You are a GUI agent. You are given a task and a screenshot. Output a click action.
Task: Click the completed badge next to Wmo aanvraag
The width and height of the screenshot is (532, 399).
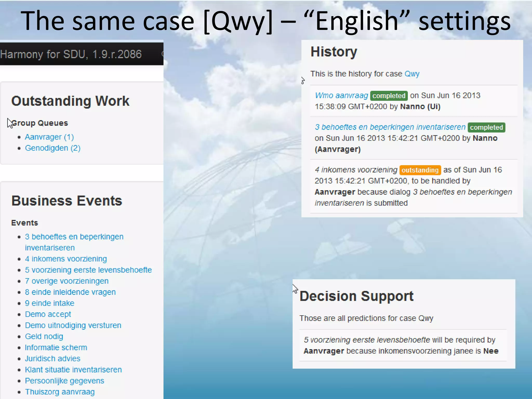point(389,96)
